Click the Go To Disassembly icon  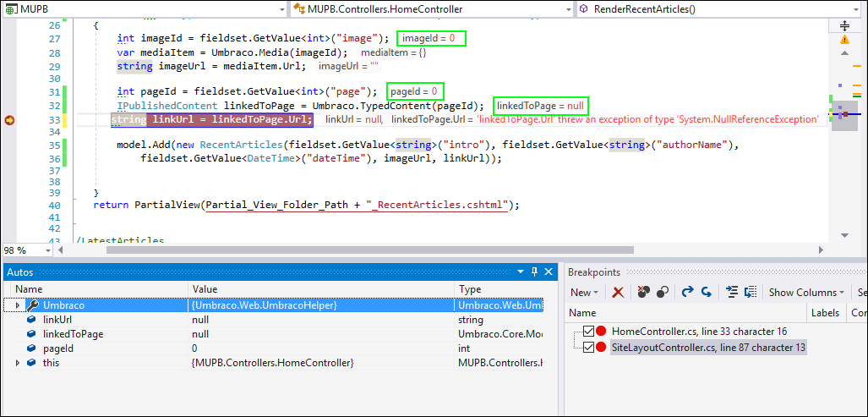click(750, 293)
